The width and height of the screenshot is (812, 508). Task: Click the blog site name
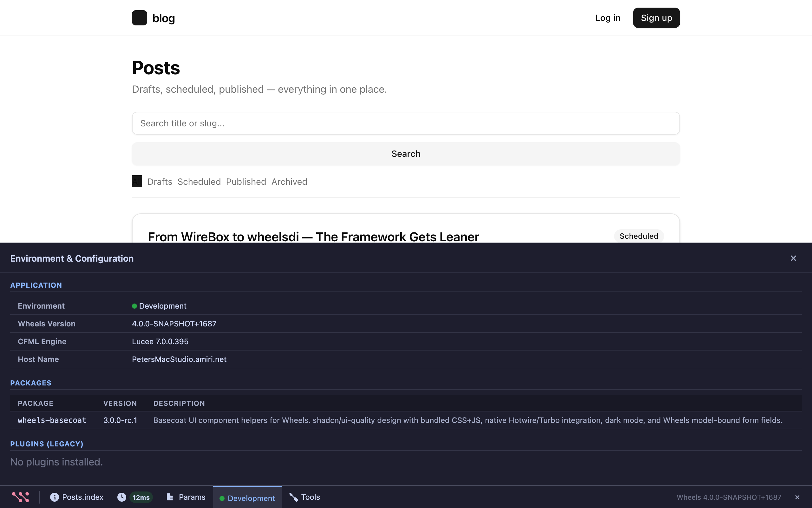164,18
